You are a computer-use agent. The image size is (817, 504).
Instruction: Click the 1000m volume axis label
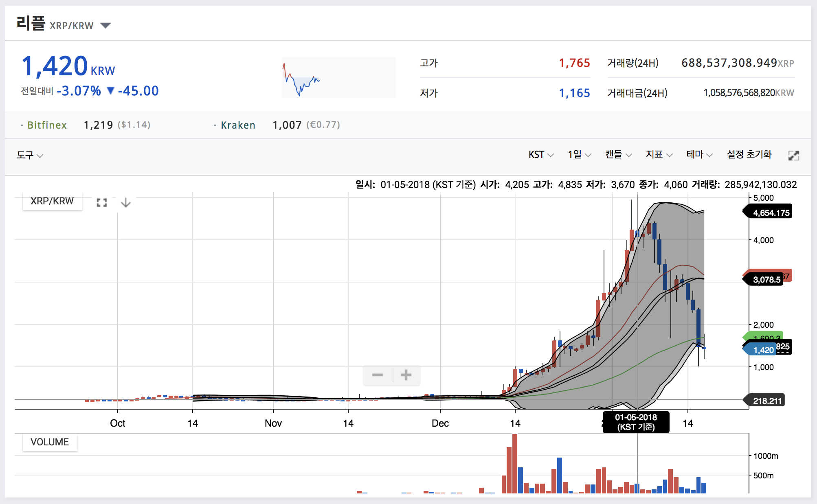(766, 456)
